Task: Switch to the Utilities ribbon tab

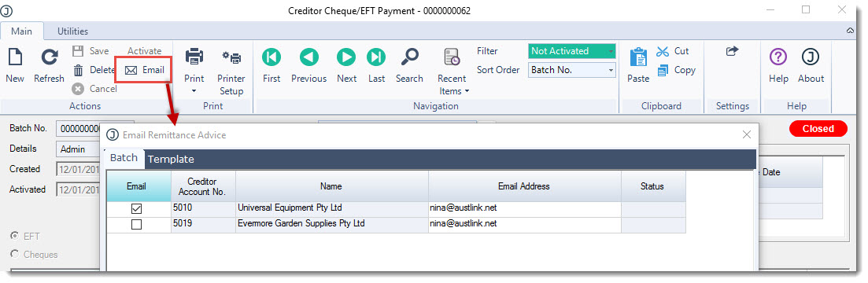Action: coord(72,31)
